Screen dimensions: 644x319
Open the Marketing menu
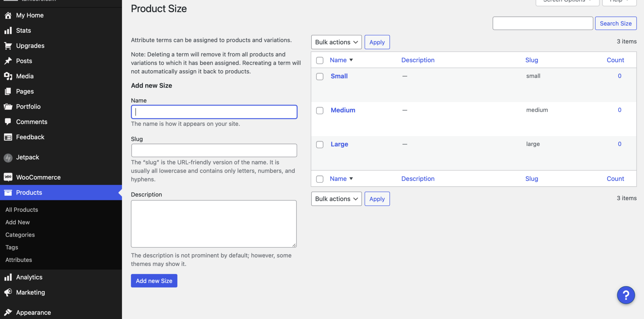[x=61, y=293]
